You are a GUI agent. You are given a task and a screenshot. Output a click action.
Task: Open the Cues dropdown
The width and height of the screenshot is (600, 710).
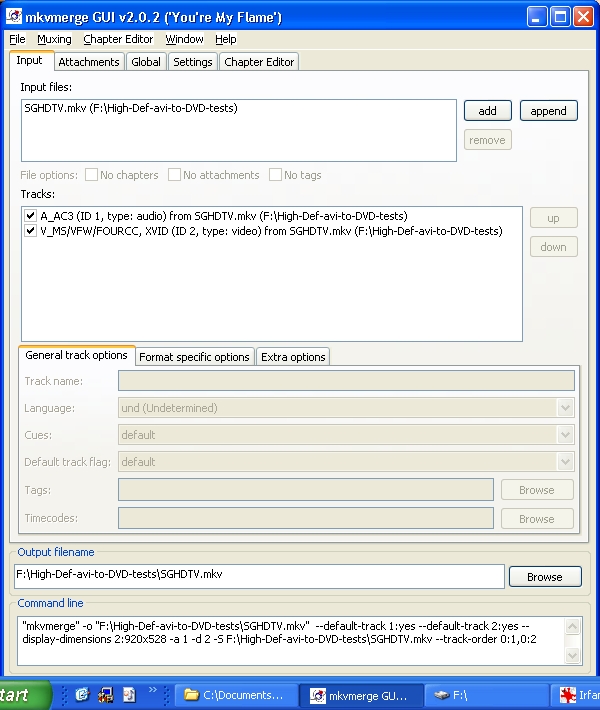tap(566, 435)
